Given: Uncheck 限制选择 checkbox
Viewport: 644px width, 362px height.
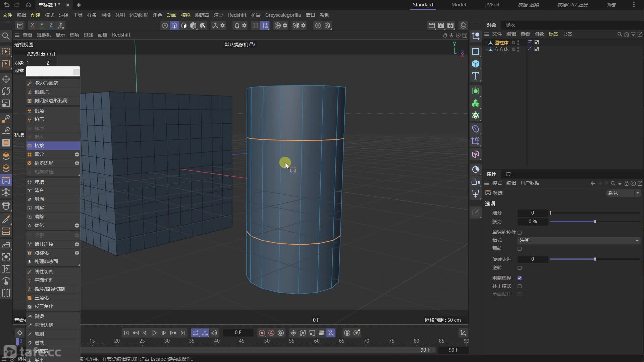Looking at the screenshot, I should coord(520,278).
